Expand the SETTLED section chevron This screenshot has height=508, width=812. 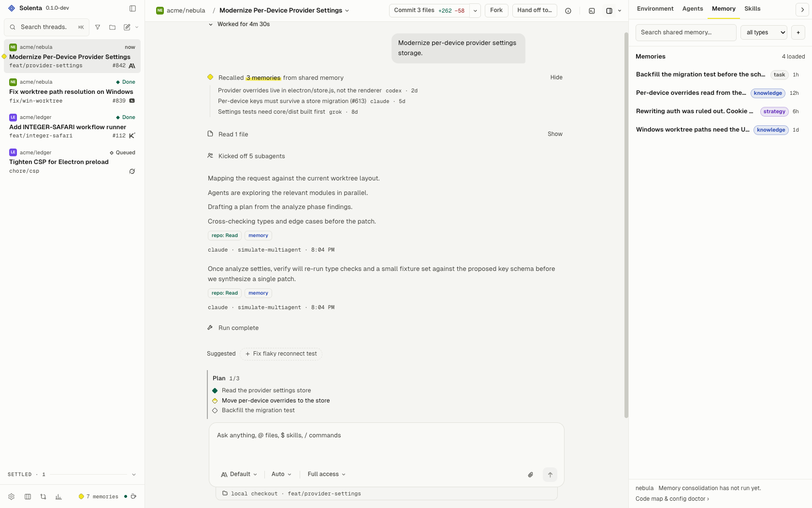(x=134, y=475)
